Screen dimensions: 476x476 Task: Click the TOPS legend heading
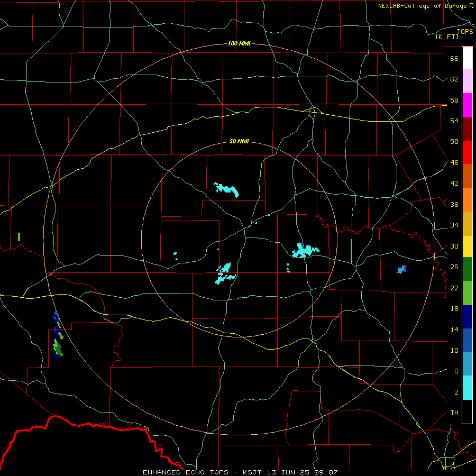click(x=465, y=31)
